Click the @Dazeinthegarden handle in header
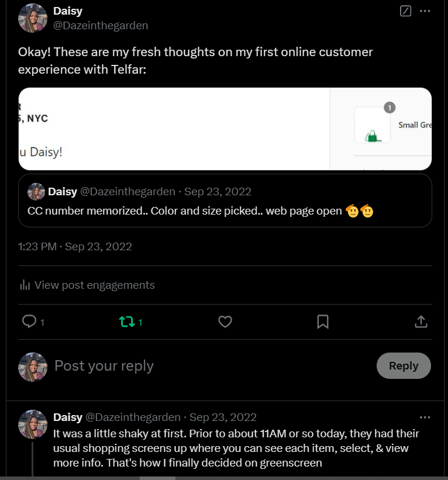 coord(101,25)
